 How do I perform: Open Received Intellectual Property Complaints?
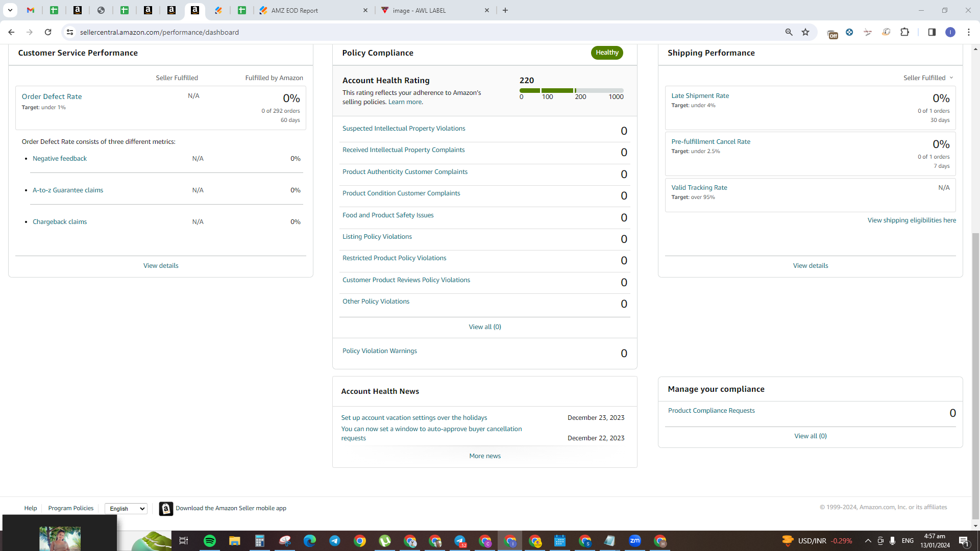tap(403, 150)
